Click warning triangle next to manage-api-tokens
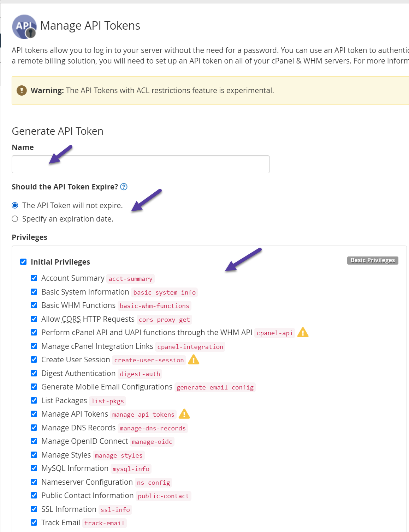This screenshot has width=409, height=532. pyautogui.click(x=184, y=414)
